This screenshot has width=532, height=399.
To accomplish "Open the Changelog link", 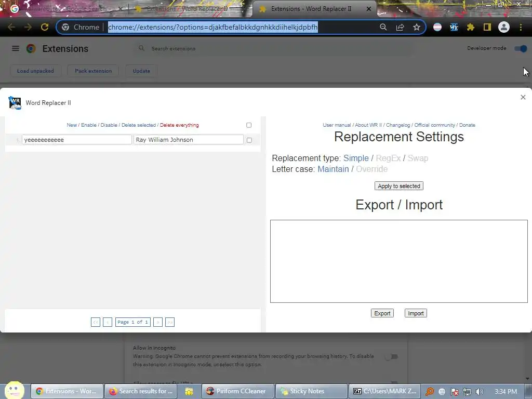I will click(397, 125).
